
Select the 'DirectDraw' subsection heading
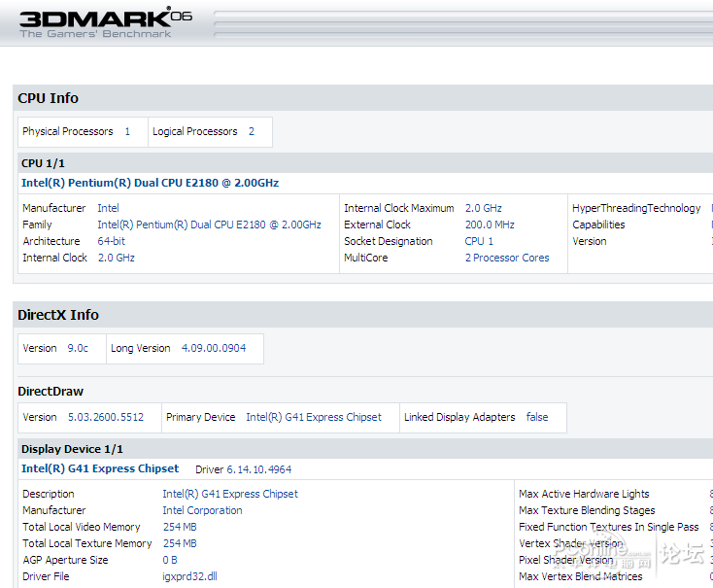pyautogui.click(x=51, y=392)
